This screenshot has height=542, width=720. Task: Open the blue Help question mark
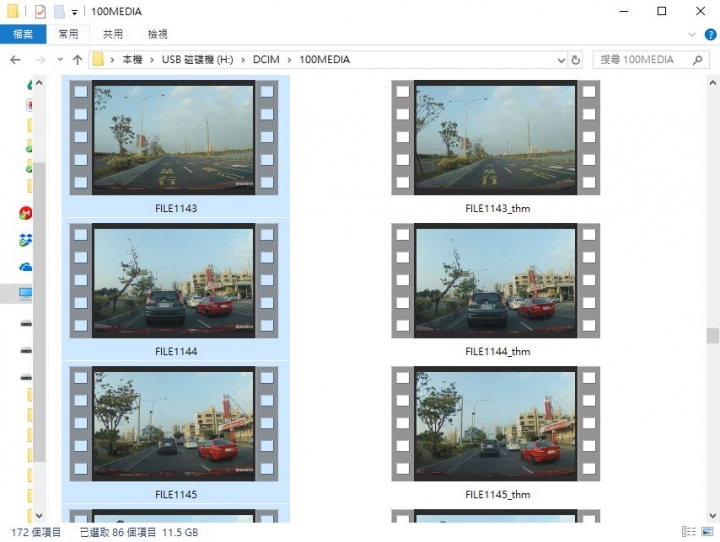(x=710, y=34)
